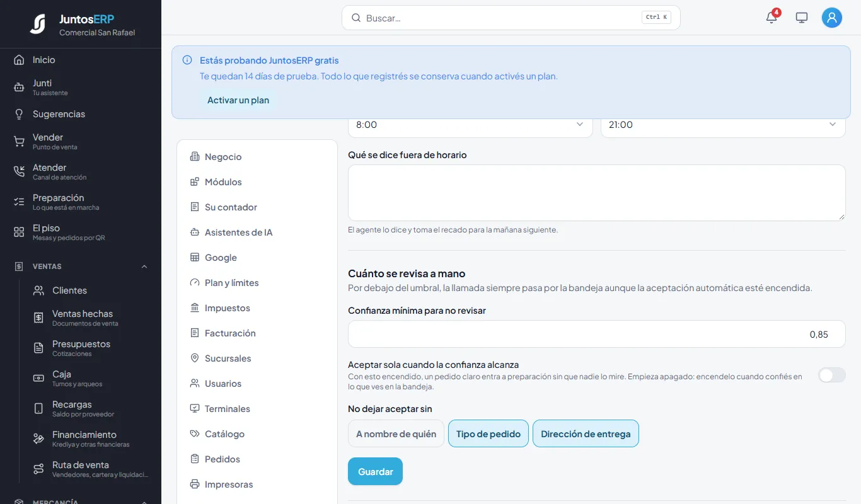Open the Impresoras settings tab

pos(257,484)
